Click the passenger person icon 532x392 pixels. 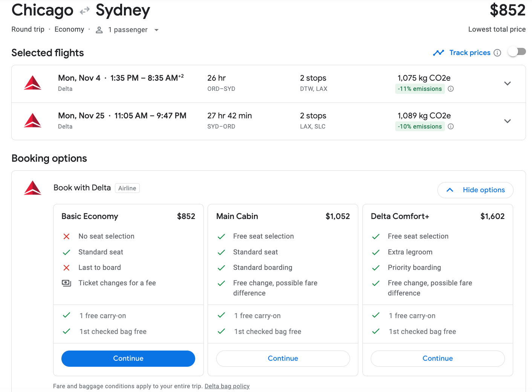coord(99,30)
